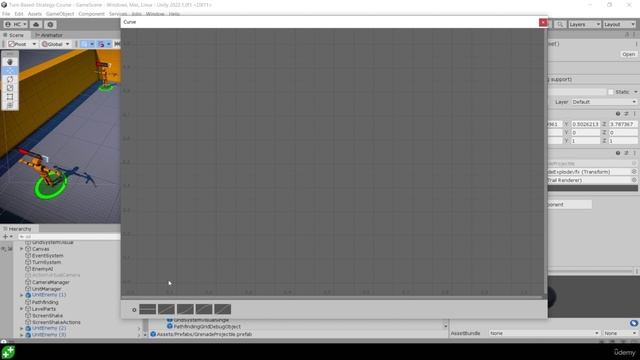Choose the ease-in curve preset

[185, 309]
